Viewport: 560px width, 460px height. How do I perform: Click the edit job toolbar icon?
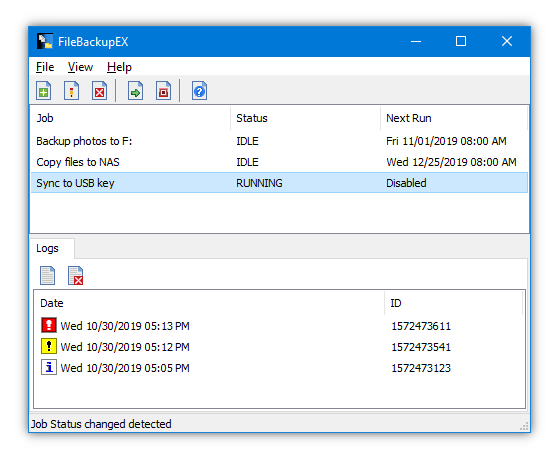[x=71, y=91]
